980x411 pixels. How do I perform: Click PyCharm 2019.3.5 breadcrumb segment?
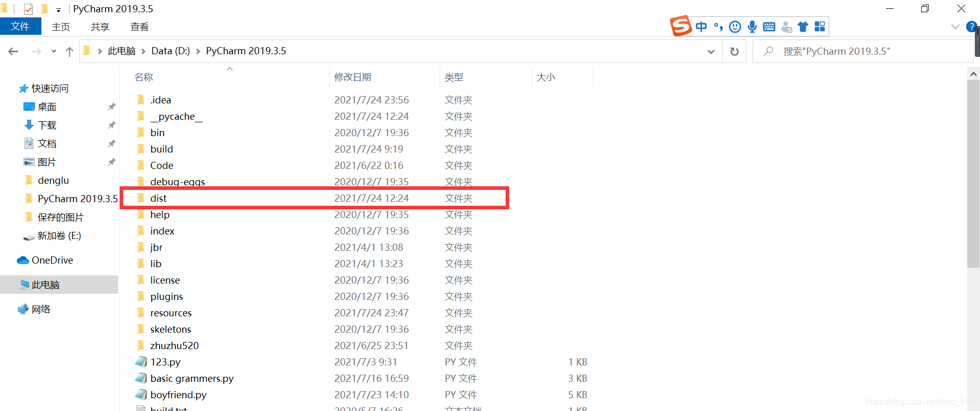(x=246, y=51)
